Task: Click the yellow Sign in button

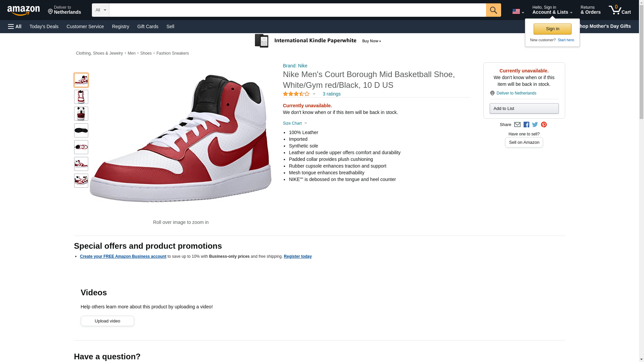Action: coord(552,29)
